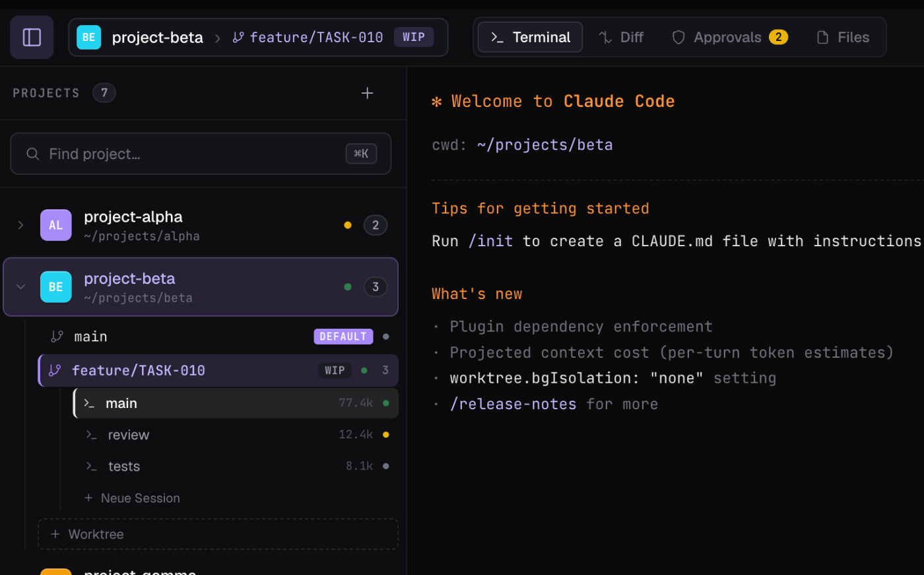
Task: Switch to the Files tab
Action: coord(843,37)
